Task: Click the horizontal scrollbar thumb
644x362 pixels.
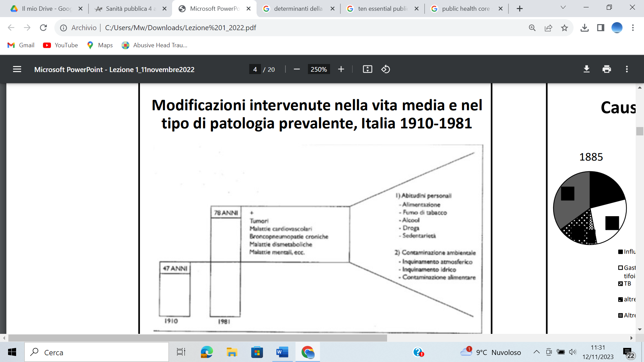Action: 198,338
